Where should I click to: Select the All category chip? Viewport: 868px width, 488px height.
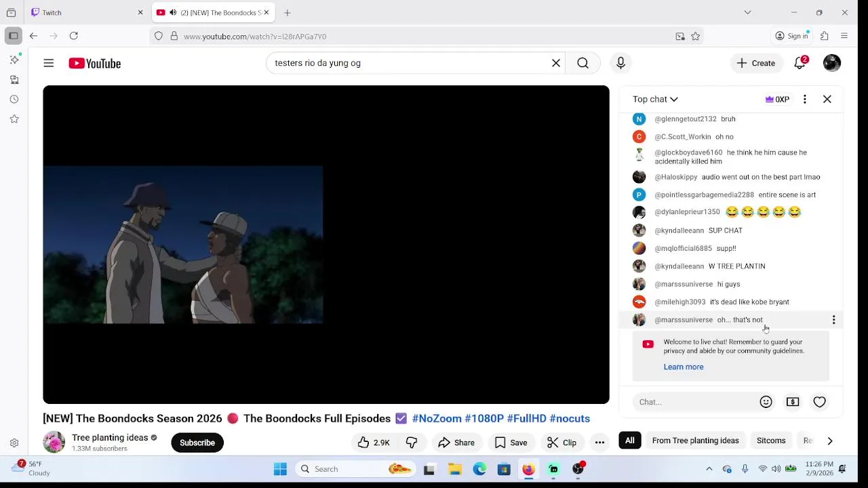coord(630,441)
